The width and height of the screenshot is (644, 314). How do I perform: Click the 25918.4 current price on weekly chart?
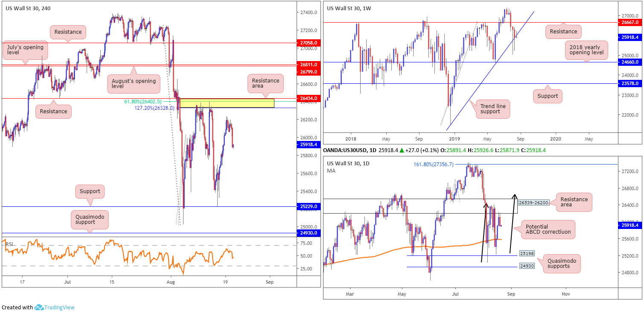tap(630, 37)
